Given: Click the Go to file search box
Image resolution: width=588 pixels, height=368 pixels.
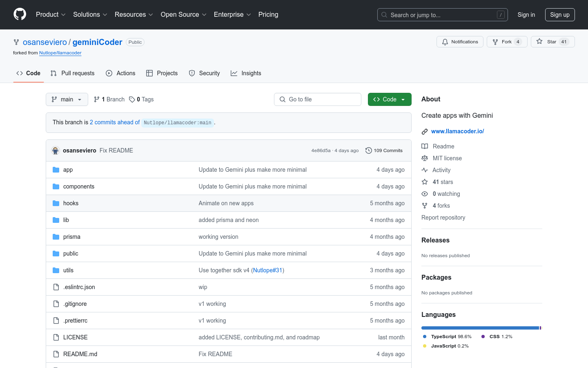Looking at the screenshot, I should [x=318, y=99].
